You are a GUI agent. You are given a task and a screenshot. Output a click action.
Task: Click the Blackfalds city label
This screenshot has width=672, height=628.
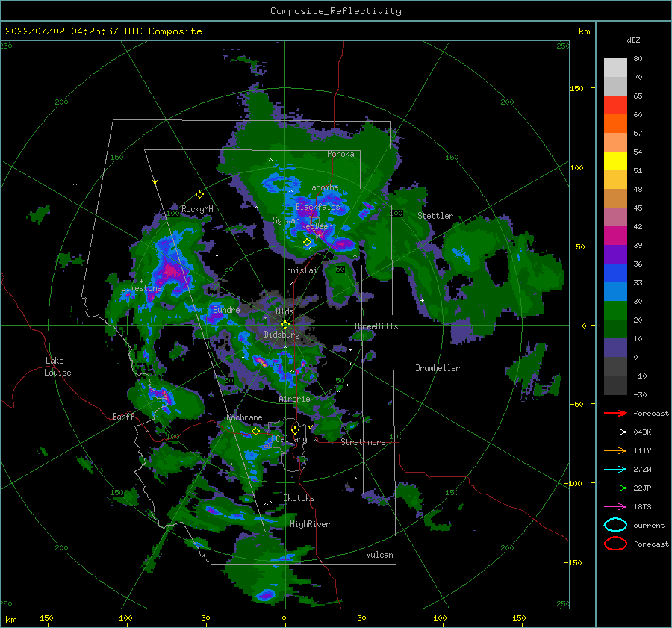[317, 207]
